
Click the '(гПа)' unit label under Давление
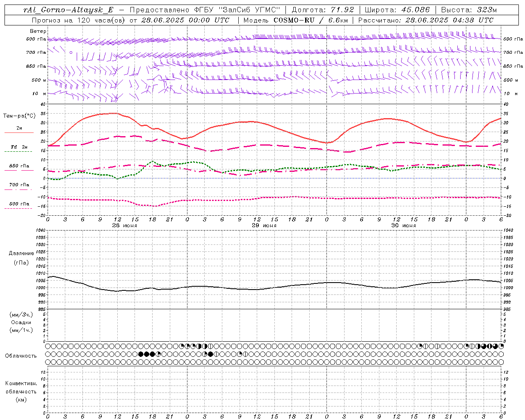(x=21, y=263)
